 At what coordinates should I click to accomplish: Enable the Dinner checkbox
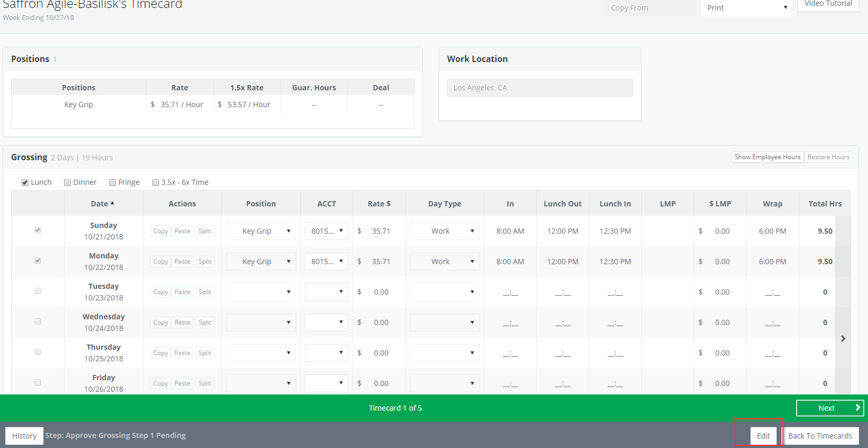(x=67, y=182)
